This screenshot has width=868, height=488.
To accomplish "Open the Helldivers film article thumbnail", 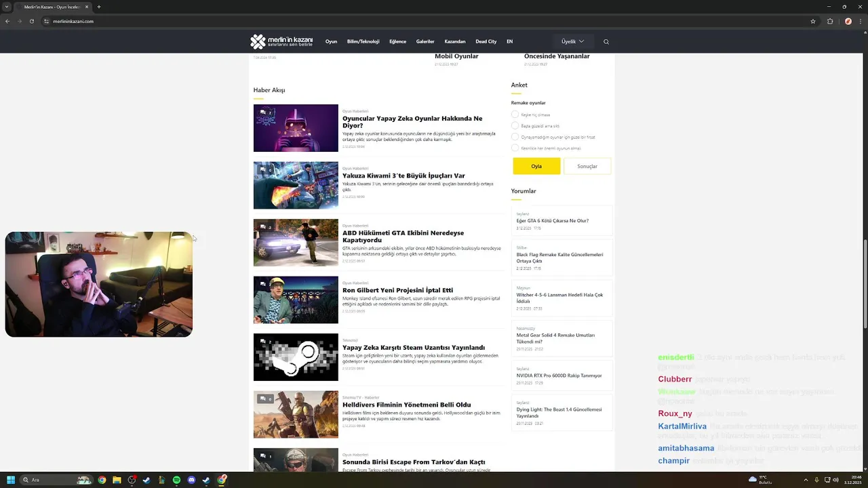I will pos(296,414).
